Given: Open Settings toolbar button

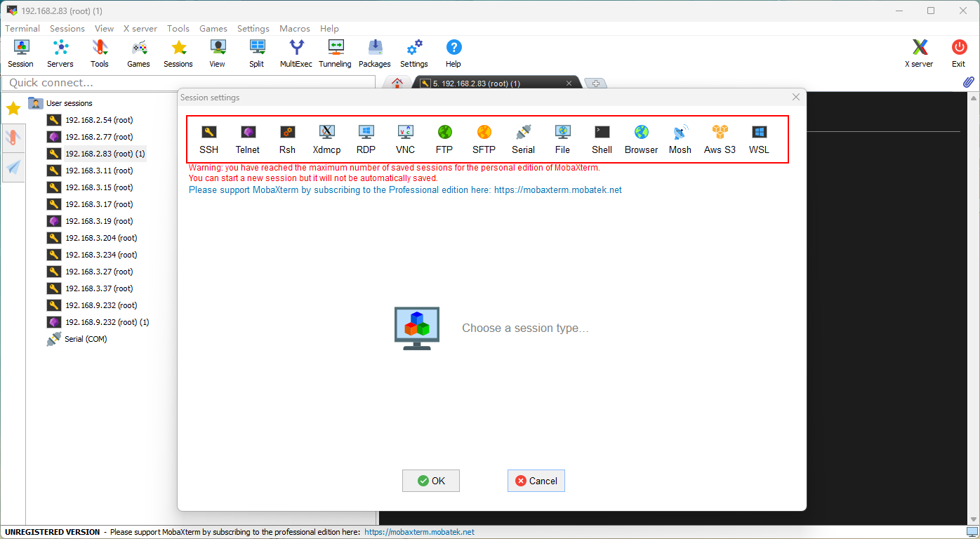Looking at the screenshot, I should point(414,54).
